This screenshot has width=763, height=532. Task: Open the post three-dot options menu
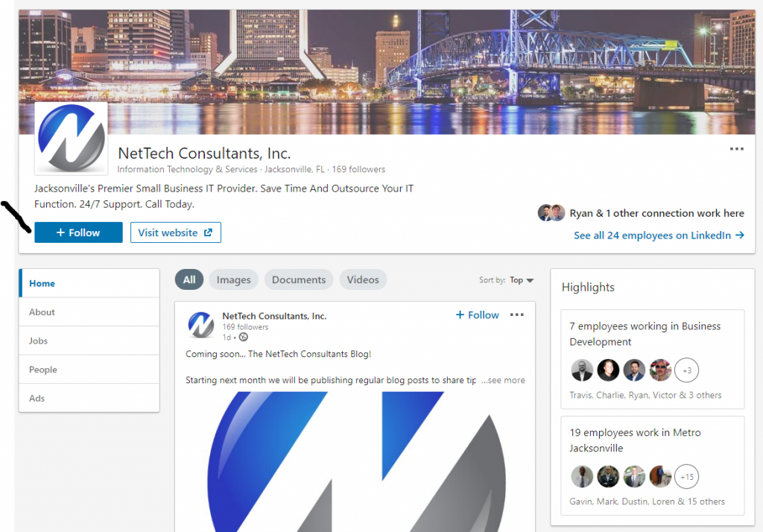click(517, 315)
